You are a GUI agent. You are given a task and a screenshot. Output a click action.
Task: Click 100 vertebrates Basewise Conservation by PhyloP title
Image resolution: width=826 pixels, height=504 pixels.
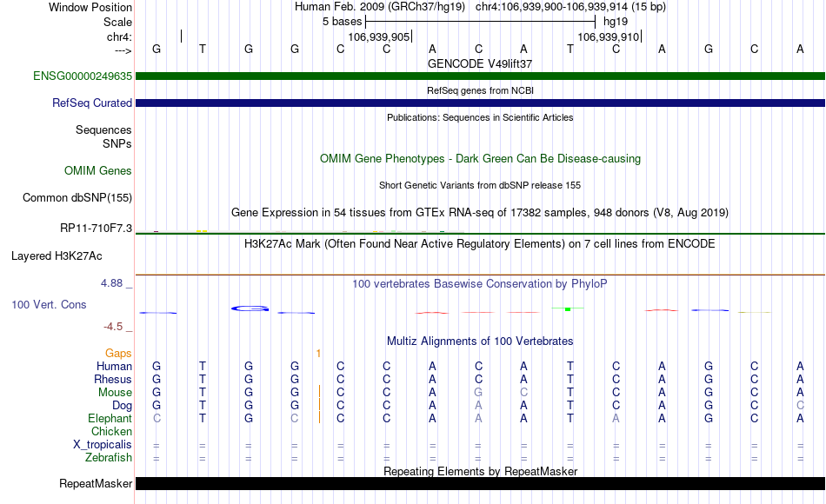[480, 284]
